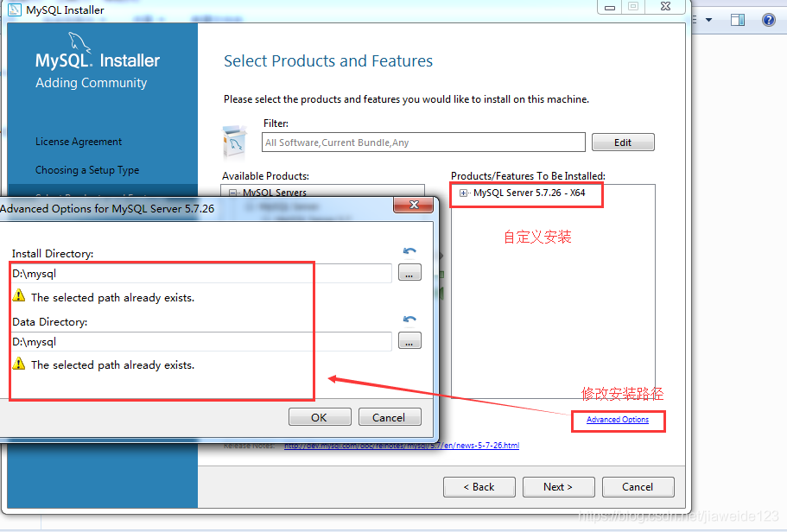Go Back to the previous step
The height and width of the screenshot is (532, 787).
(479, 487)
